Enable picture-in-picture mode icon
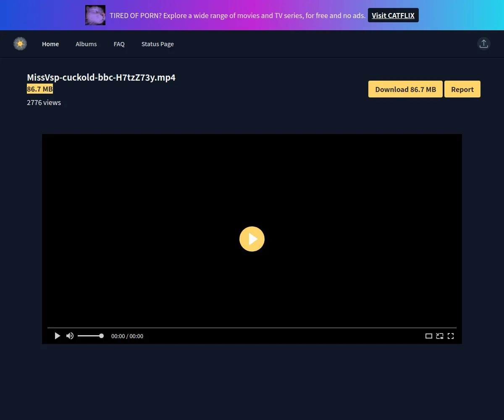Image resolution: width=504 pixels, height=420 pixels. coord(440,336)
